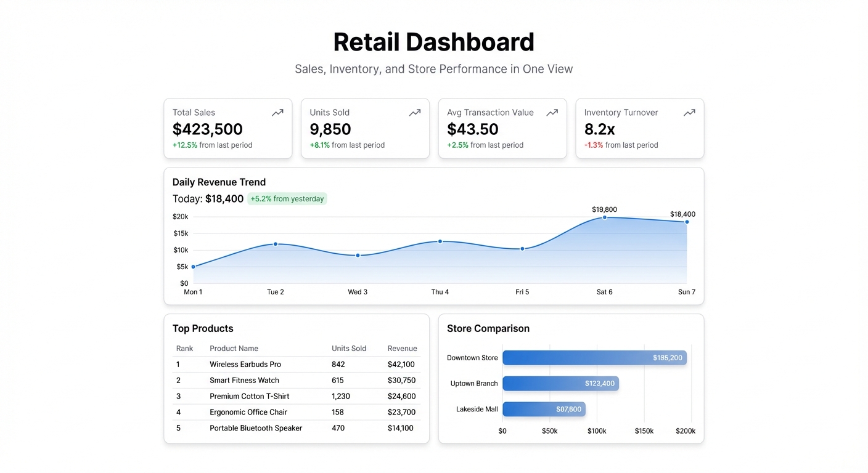Viewport: 868px width, 473px height.
Task: Click the Store Comparison section heading
Action: (488, 328)
